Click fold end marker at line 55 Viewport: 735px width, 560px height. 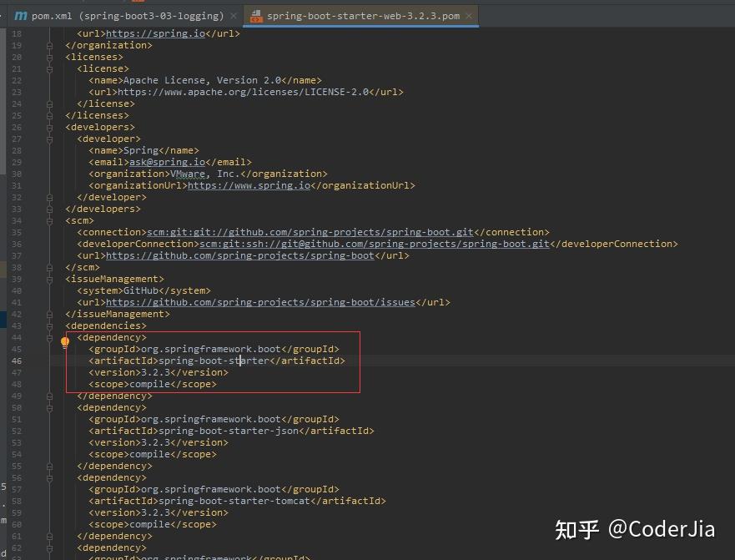coord(50,467)
